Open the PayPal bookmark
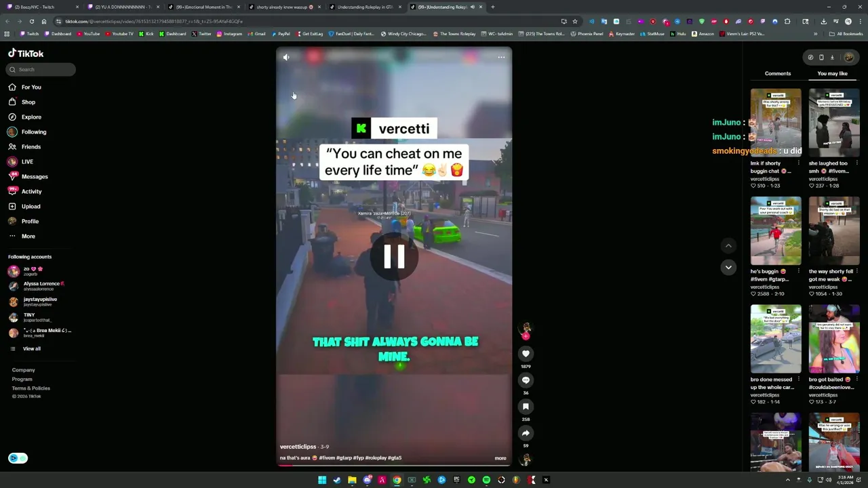The image size is (868, 488). click(x=281, y=34)
